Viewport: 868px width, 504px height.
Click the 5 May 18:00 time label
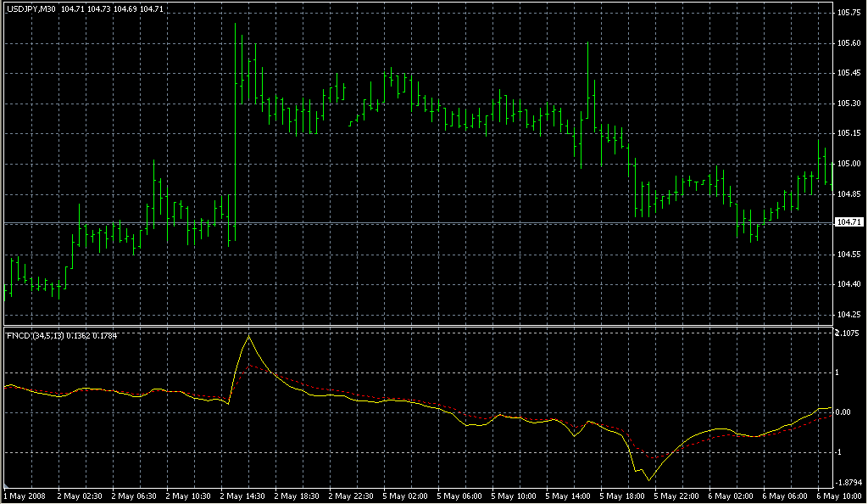tap(622, 496)
